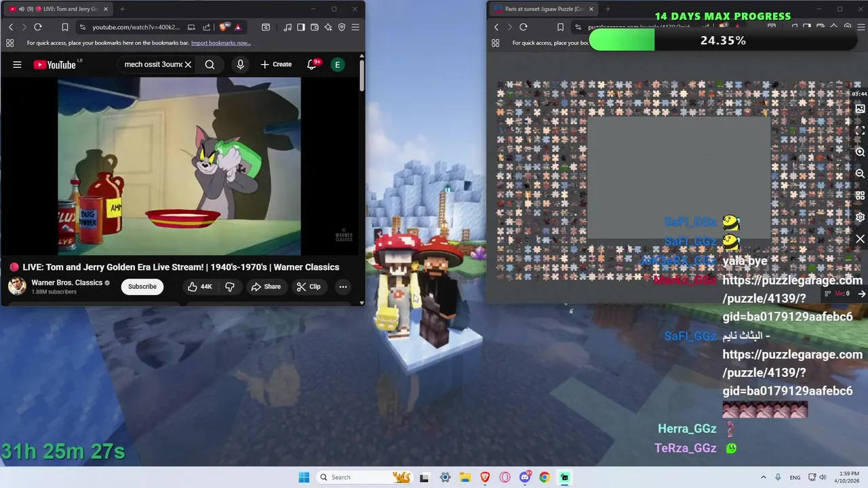This screenshot has width=868, height=488.
Task: Close the Paris at sunset puzzle tab
Action: (591, 9)
